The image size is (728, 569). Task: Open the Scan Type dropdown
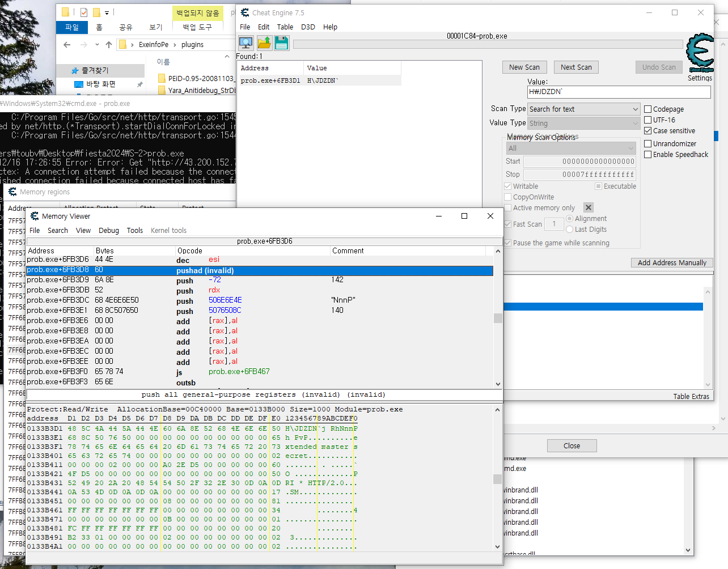[x=583, y=109]
